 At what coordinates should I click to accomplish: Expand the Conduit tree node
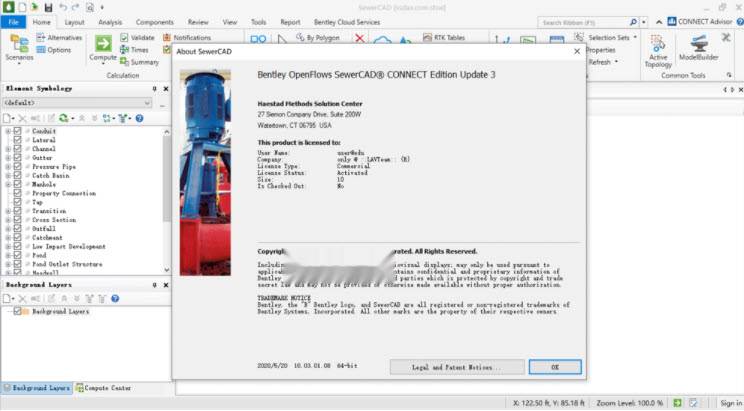click(x=8, y=131)
